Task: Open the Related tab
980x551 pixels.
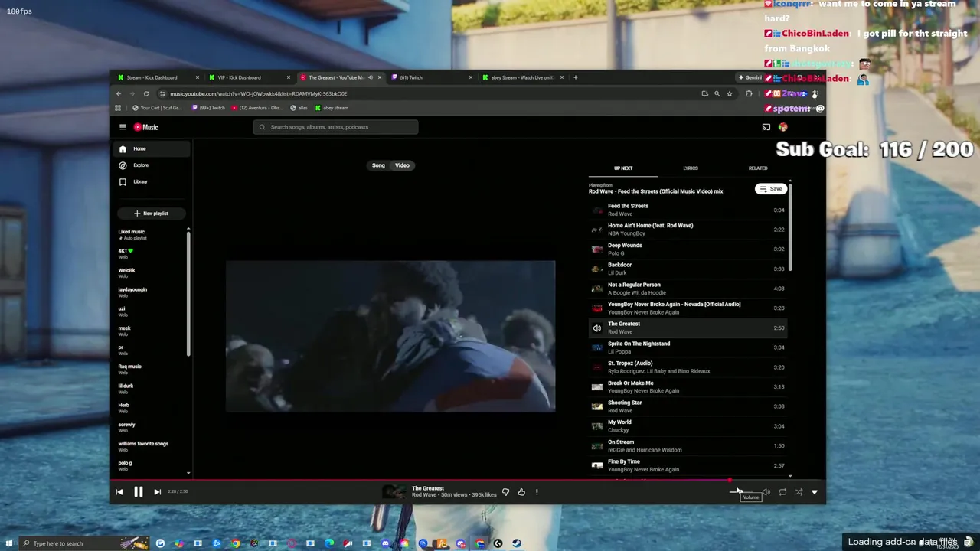Action: click(x=758, y=168)
